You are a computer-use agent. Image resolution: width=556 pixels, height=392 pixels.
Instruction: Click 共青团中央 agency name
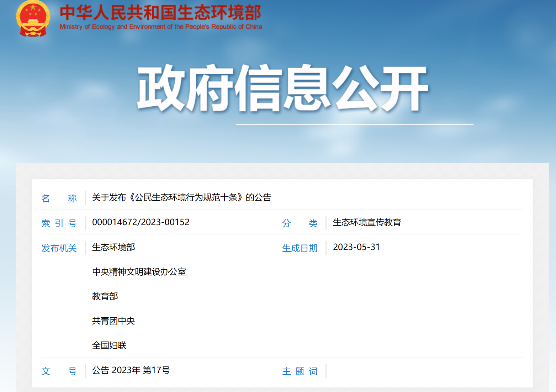point(113,321)
